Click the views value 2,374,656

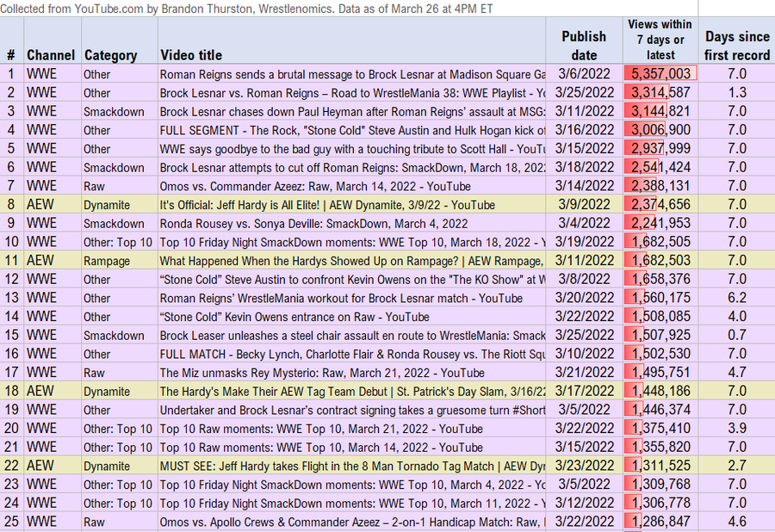pos(660,205)
